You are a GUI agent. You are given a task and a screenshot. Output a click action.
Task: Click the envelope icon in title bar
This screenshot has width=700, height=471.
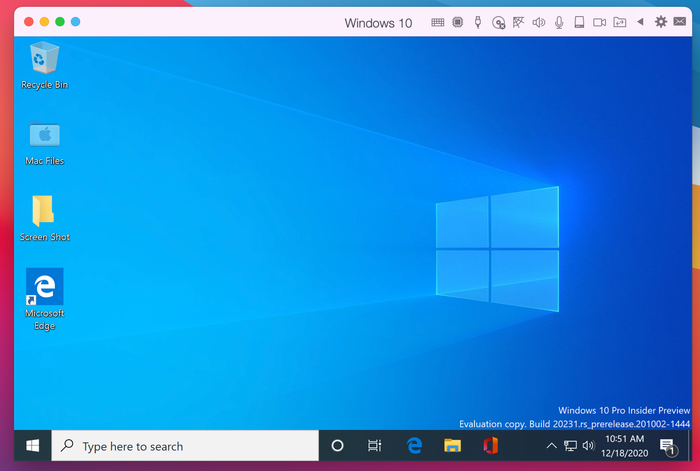[x=680, y=21]
